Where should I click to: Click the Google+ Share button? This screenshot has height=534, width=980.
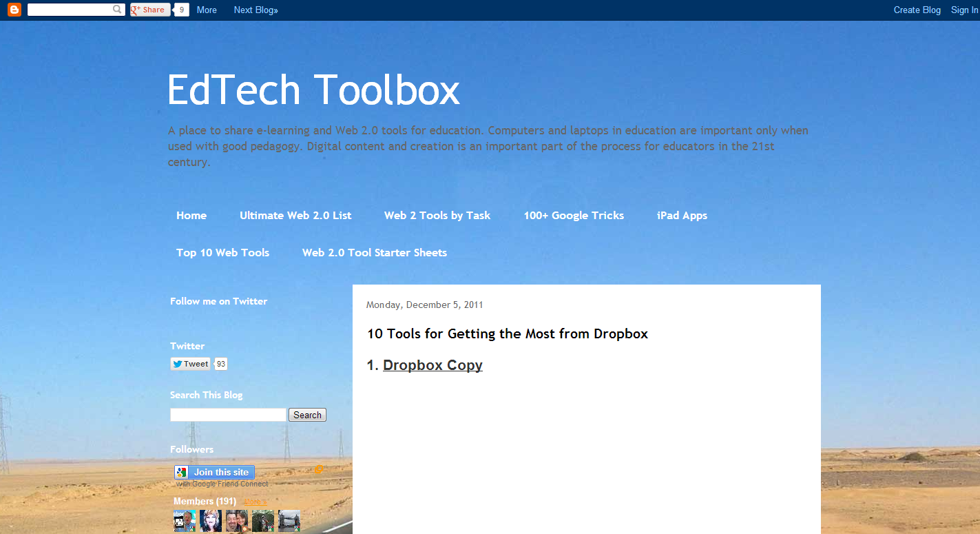[x=150, y=10]
